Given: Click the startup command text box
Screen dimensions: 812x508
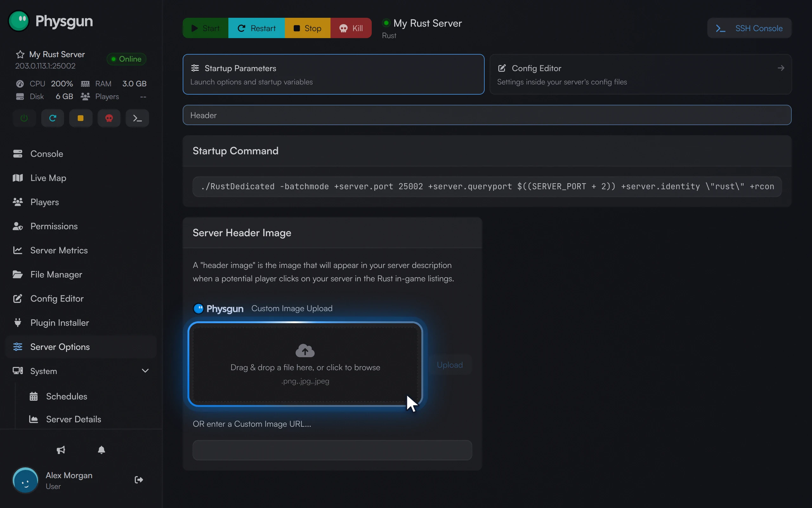Looking at the screenshot, I should pos(487,186).
